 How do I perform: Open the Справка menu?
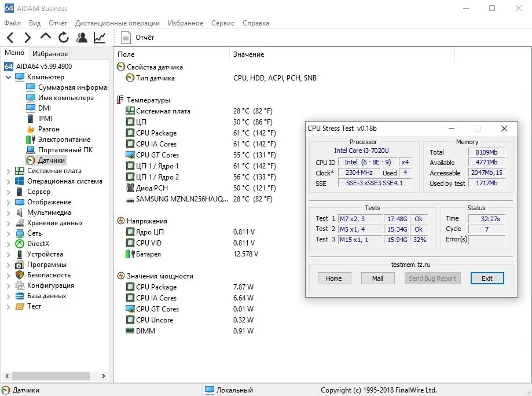pos(256,23)
